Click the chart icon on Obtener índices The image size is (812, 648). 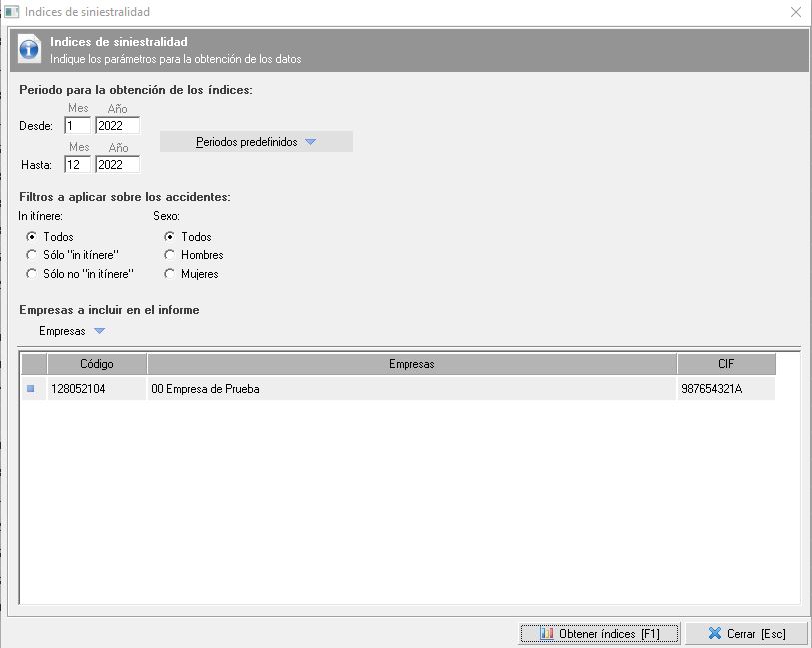click(546, 634)
